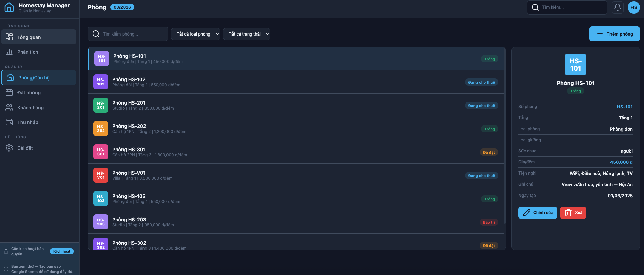This screenshot has height=275, width=644.
Task: Click the notification bell icon
Action: [618, 7]
